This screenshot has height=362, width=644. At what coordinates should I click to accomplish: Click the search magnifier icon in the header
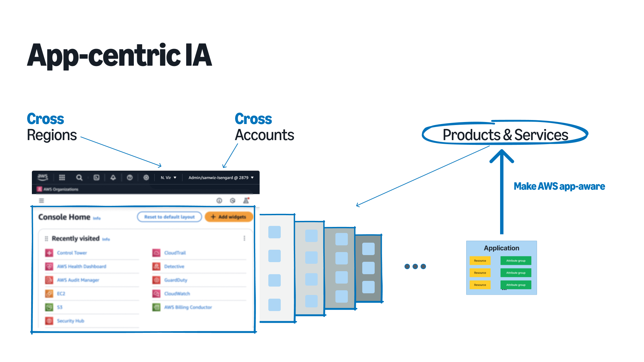click(x=79, y=177)
